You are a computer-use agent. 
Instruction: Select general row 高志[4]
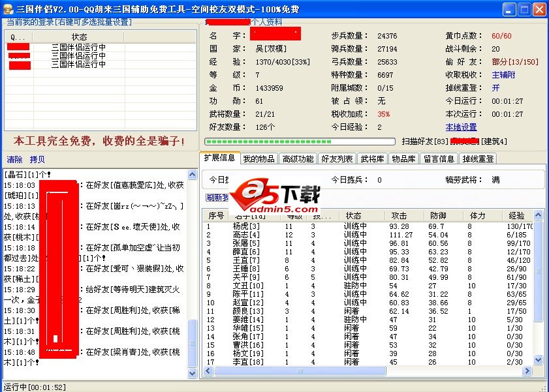coord(368,235)
